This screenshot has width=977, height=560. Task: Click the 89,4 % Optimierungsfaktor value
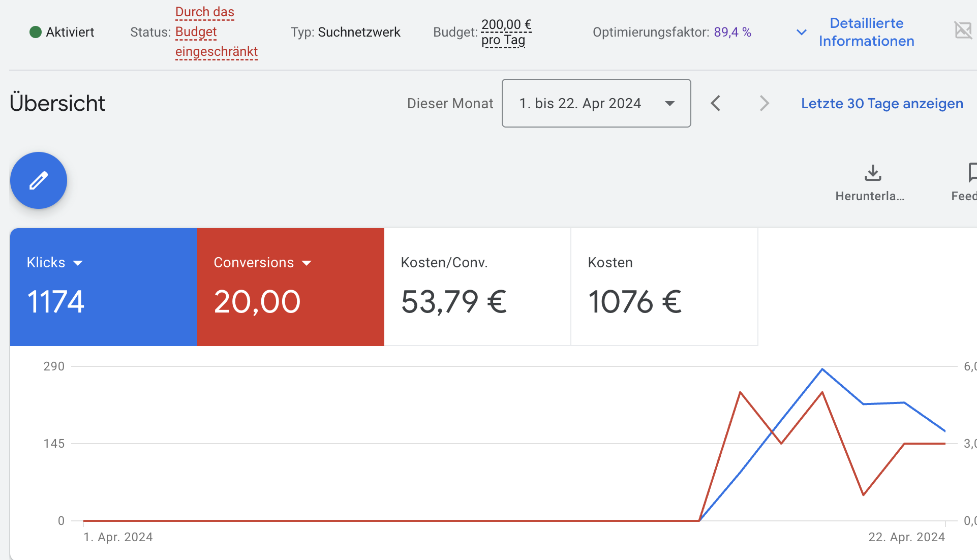[732, 32]
